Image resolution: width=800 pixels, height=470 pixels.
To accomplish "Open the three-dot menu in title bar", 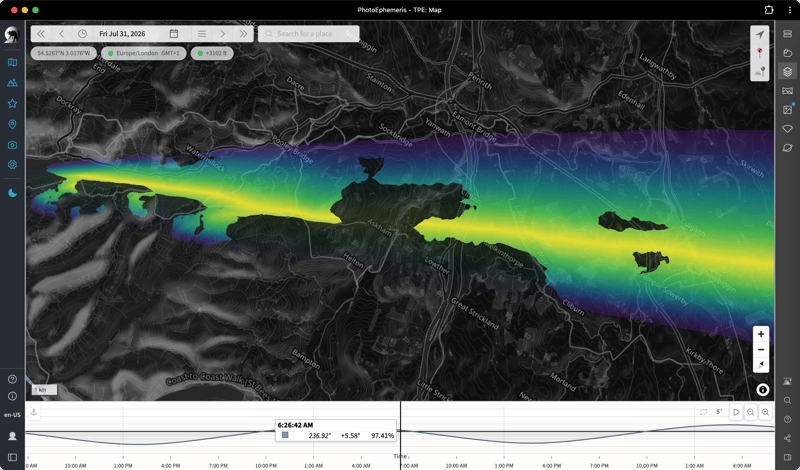I will pos(789,10).
